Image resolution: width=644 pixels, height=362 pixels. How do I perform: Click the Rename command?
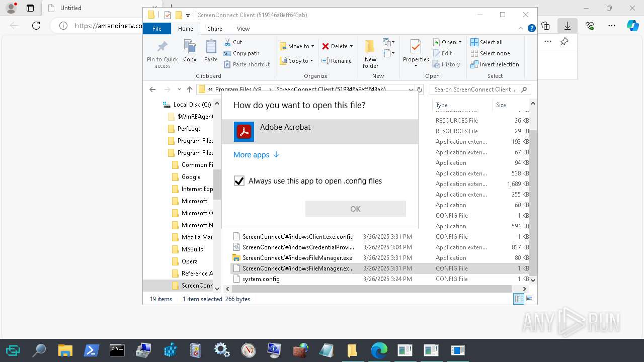pyautogui.click(x=337, y=61)
